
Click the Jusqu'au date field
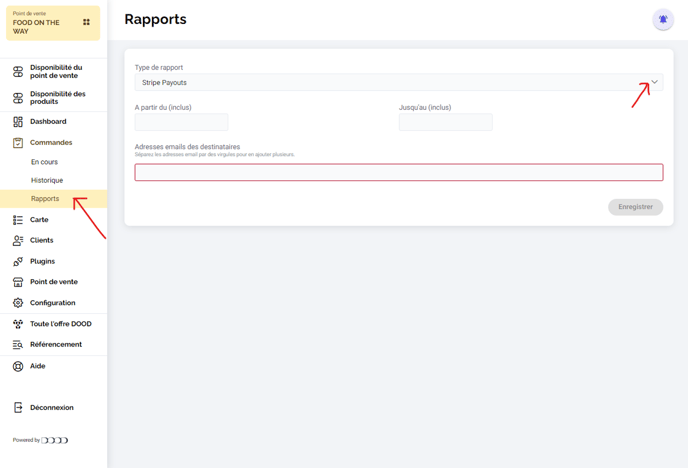445,122
